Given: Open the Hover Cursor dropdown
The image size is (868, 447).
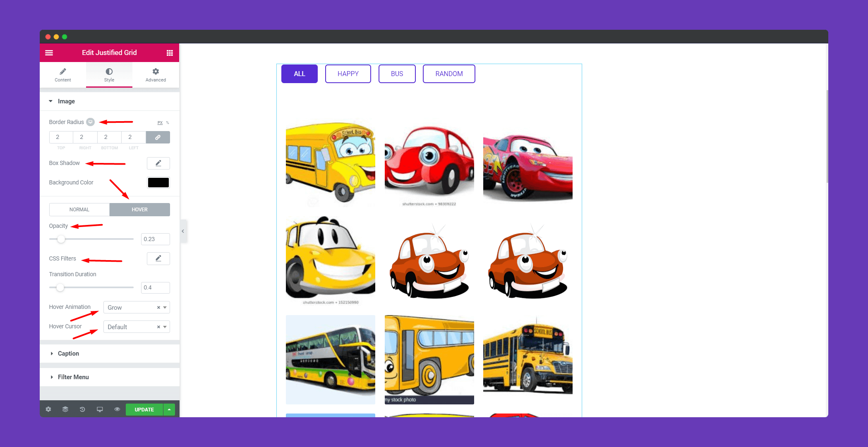Looking at the screenshot, I should click(137, 327).
